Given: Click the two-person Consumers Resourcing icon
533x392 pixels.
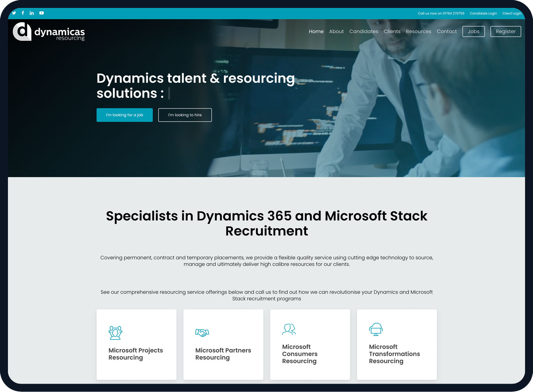Looking at the screenshot, I should click(289, 329).
